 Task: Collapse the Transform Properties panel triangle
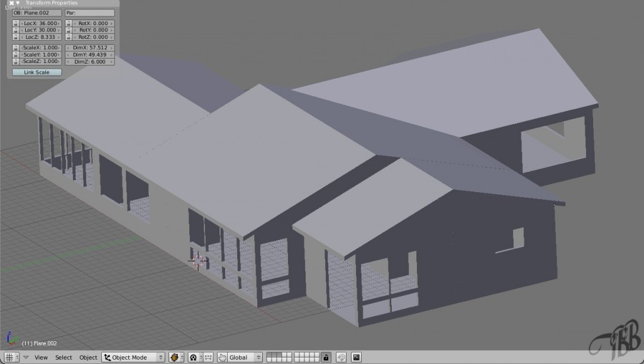tap(18, 3)
